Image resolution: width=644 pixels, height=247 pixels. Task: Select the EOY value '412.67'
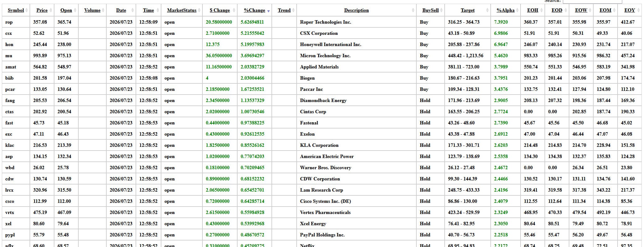[x=628, y=22]
